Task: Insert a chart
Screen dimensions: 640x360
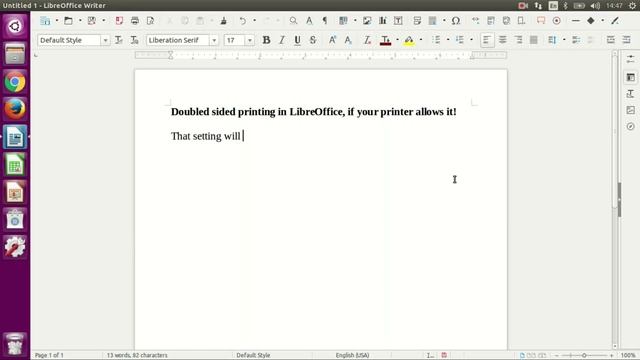Action: pos(383,20)
